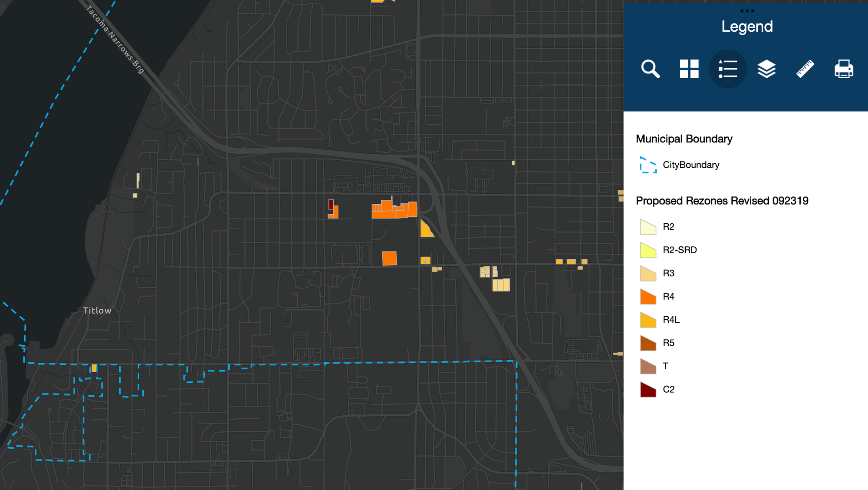Select the large orange R4 polygon on map

(x=395, y=209)
